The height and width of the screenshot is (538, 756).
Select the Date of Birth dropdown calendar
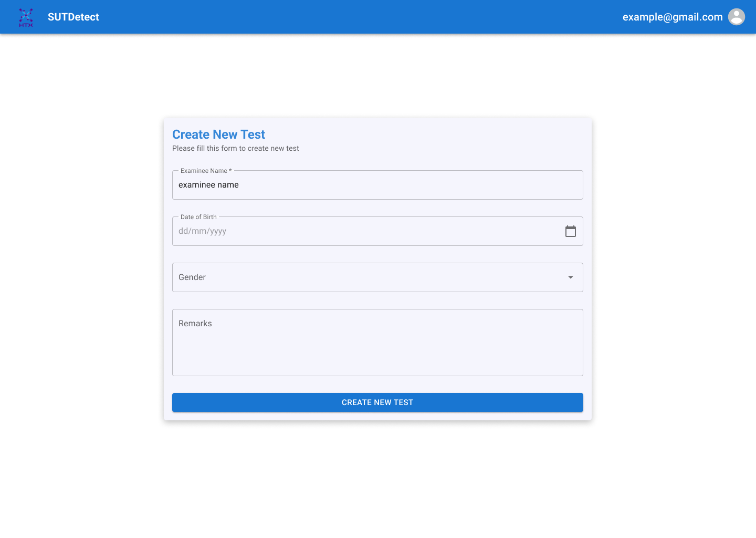click(x=571, y=231)
